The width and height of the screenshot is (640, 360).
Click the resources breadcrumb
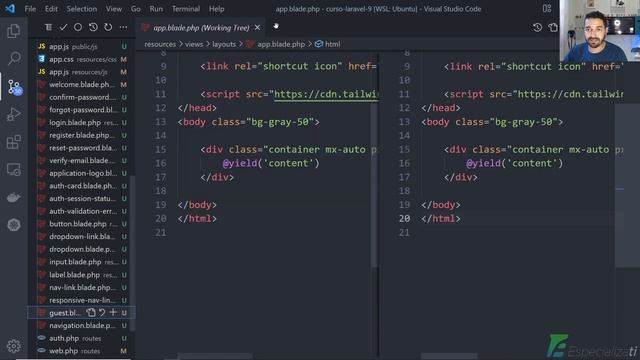point(160,44)
